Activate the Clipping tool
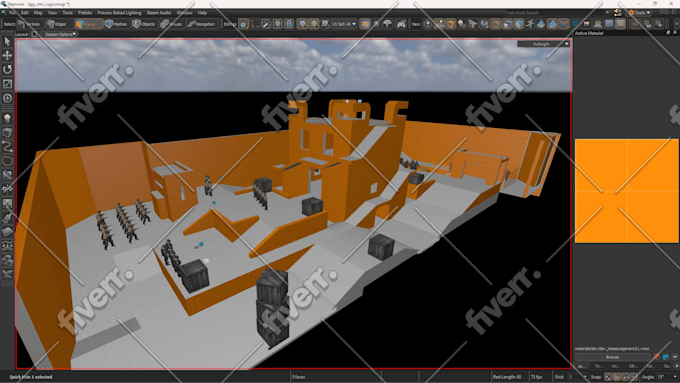Viewport: 680px width, 383px height. pyautogui.click(x=7, y=175)
